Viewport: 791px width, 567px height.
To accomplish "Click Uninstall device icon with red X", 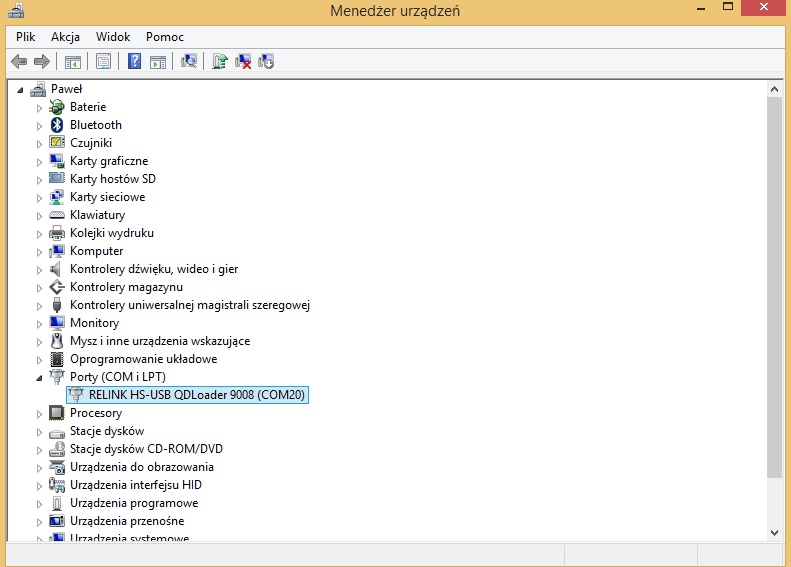I will (x=243, y=62).
